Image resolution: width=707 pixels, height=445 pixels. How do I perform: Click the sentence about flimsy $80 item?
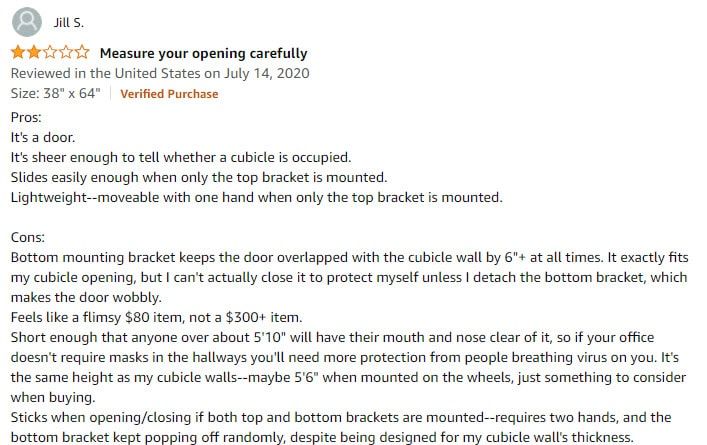[x=156, y=317]
